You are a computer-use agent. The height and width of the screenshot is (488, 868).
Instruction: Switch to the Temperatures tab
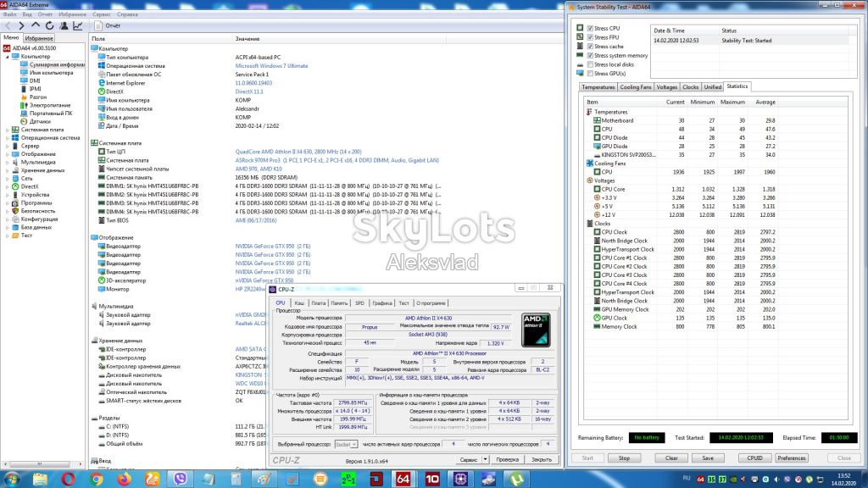pos(598,87)
